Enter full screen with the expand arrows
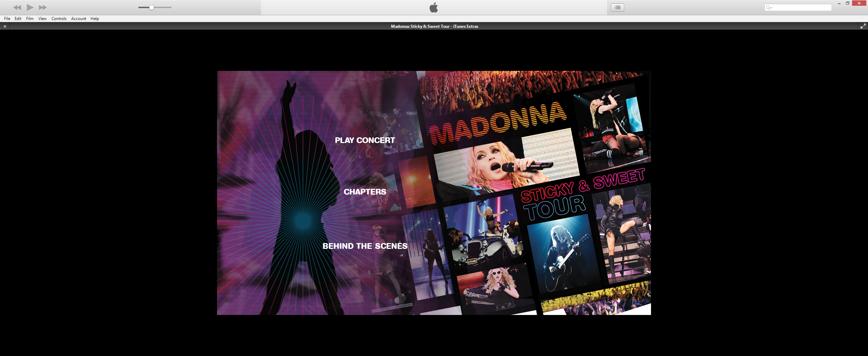 (863, 26)
